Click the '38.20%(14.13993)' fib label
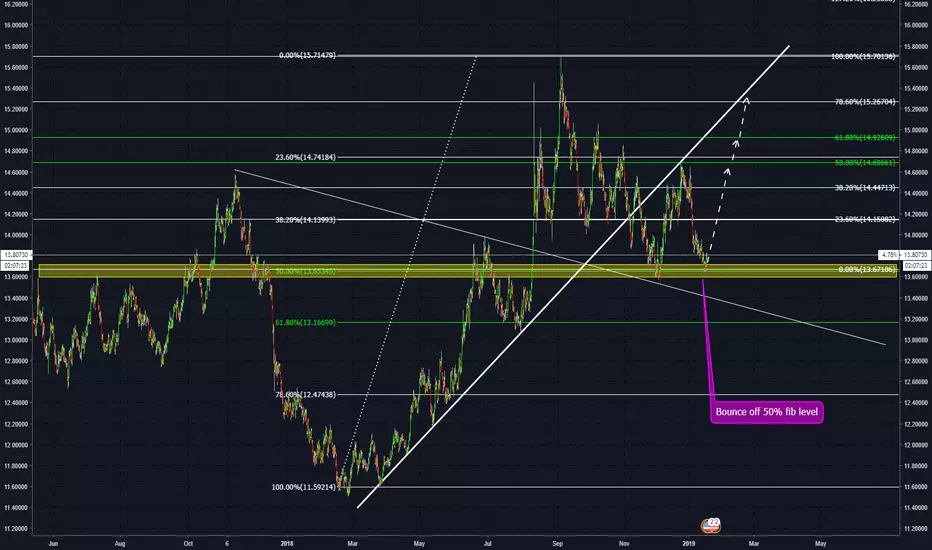Screen dimensions: 932x550 [306, 220]
